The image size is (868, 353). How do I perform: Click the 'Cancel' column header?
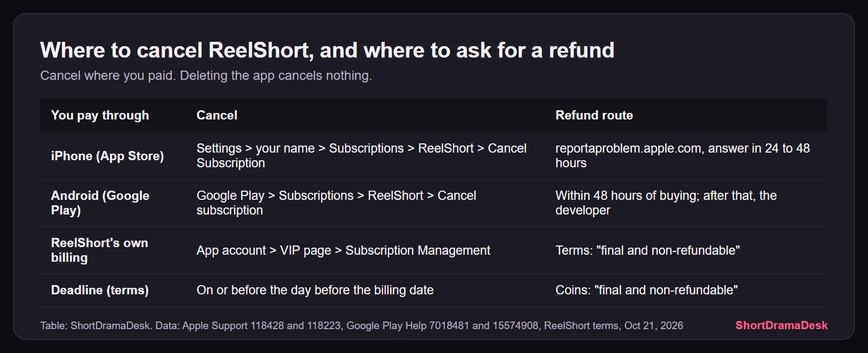217,115
